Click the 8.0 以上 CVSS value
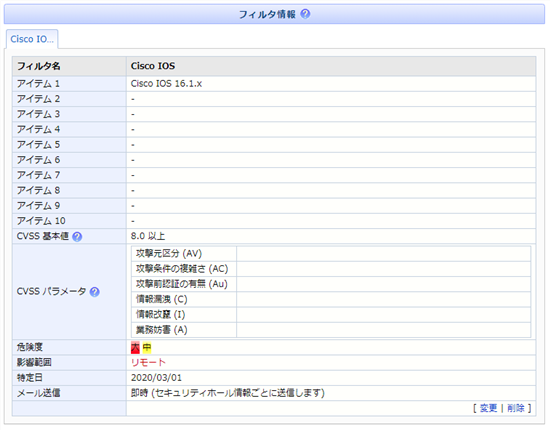The image size is (550, 430). (x=148, y=236)
